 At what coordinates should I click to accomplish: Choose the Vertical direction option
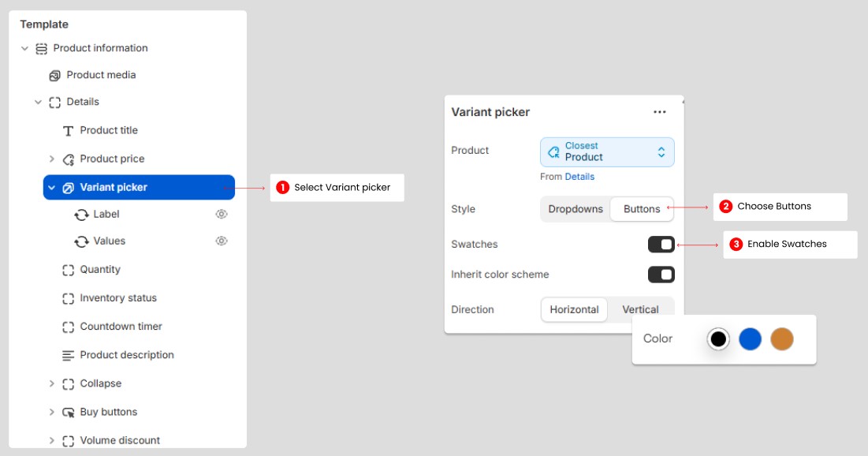click(640, 310)
